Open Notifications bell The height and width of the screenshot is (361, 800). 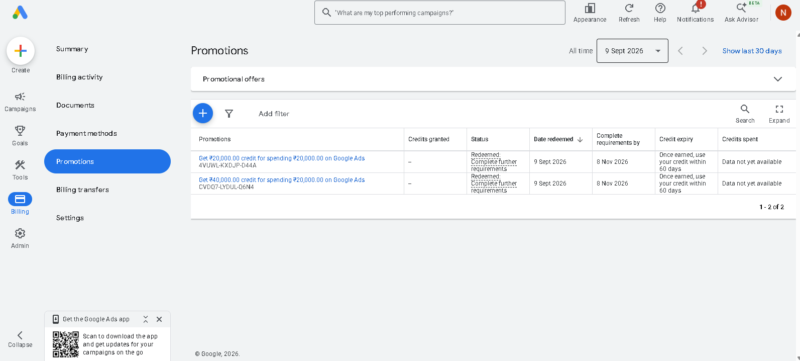(x=695, y=13)
